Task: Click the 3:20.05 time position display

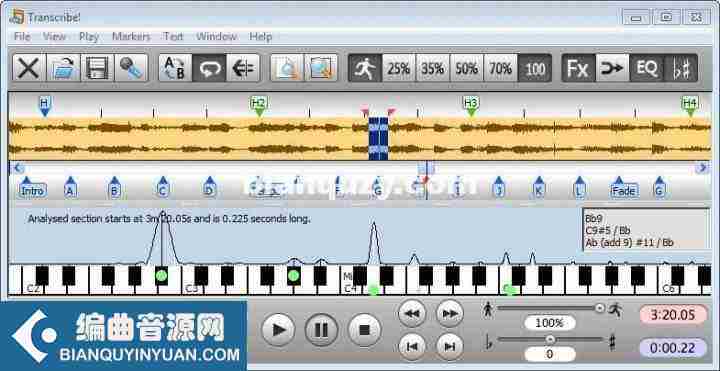Action: tap(673, 315)
